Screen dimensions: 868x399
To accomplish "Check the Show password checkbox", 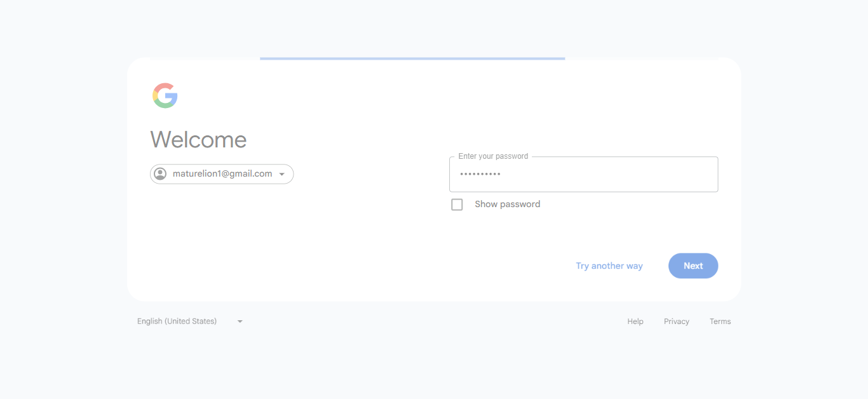I will [x=457, y=205].
